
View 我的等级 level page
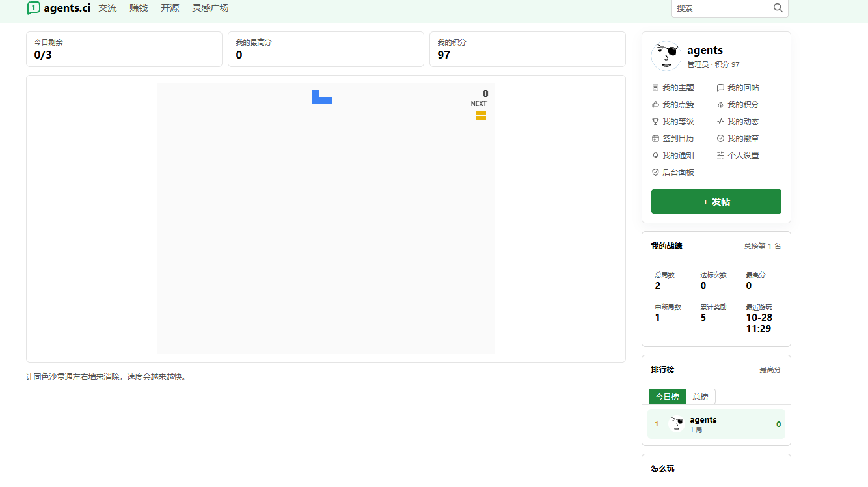pos(673,122)
